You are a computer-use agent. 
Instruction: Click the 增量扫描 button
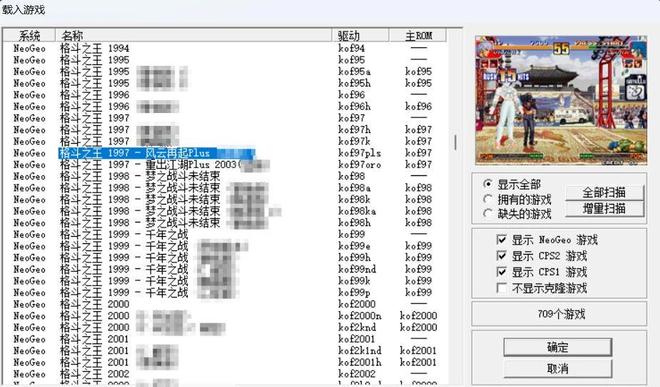[x=604, y=208]
